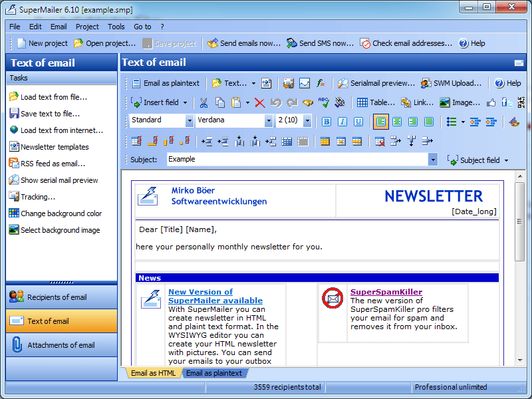Open Recipients of email section

(61, 297)
